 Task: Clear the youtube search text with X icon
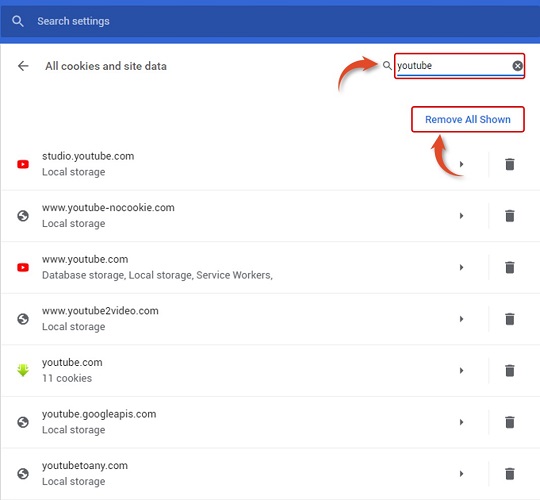[517, 66]
